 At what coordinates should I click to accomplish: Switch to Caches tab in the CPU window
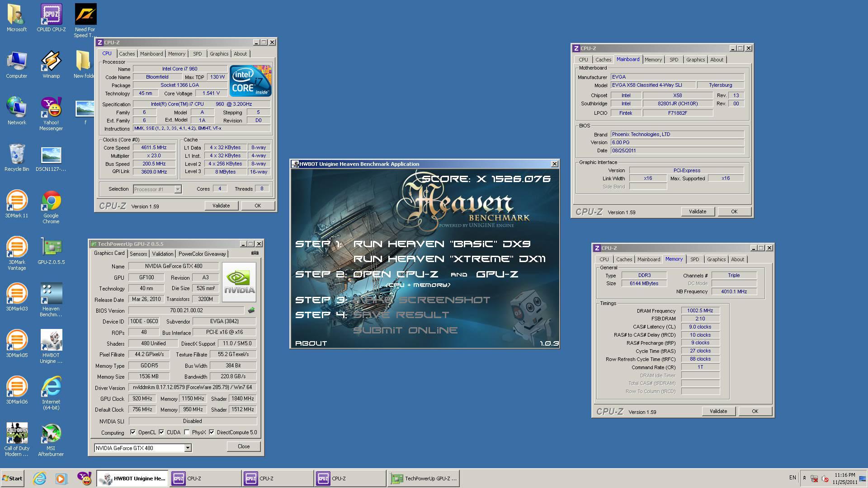click(127, 54)
